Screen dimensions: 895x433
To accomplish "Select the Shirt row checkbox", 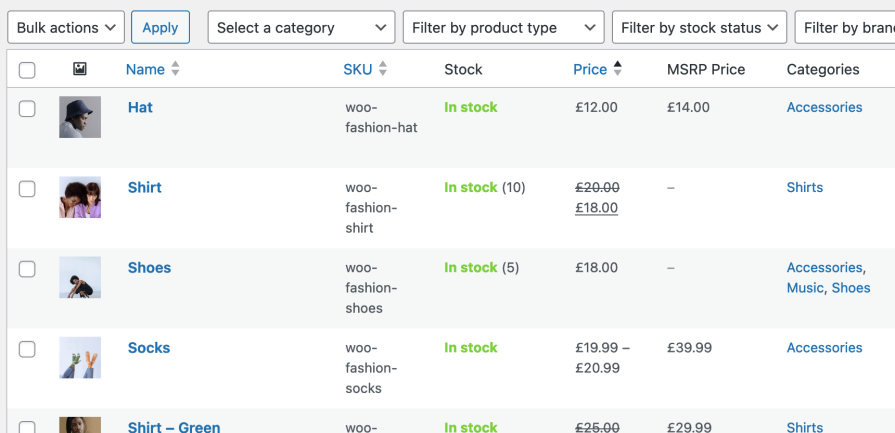I will pos(27,188).
